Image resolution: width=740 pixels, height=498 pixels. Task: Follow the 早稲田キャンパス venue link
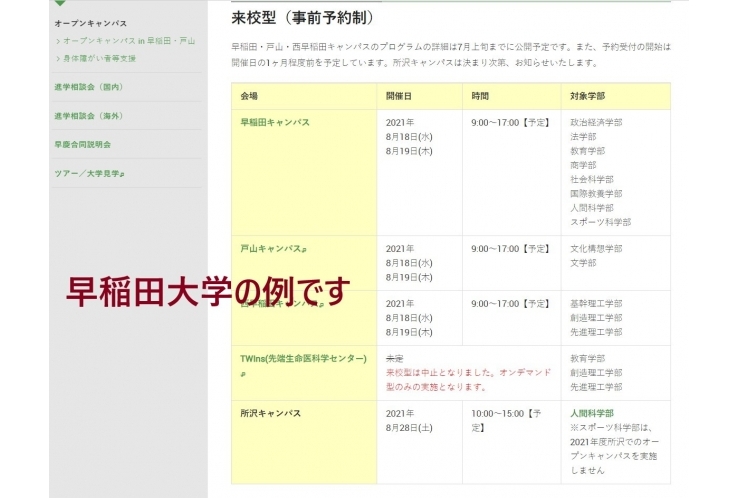click(275, 122)
